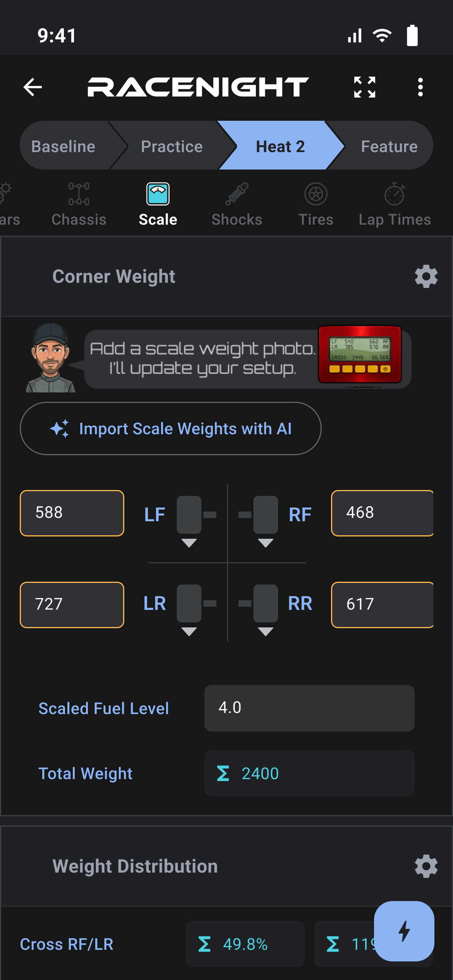This screenshot has width=453, height=980.
Task: Edit the LF weight field 588
Action: 72,513
